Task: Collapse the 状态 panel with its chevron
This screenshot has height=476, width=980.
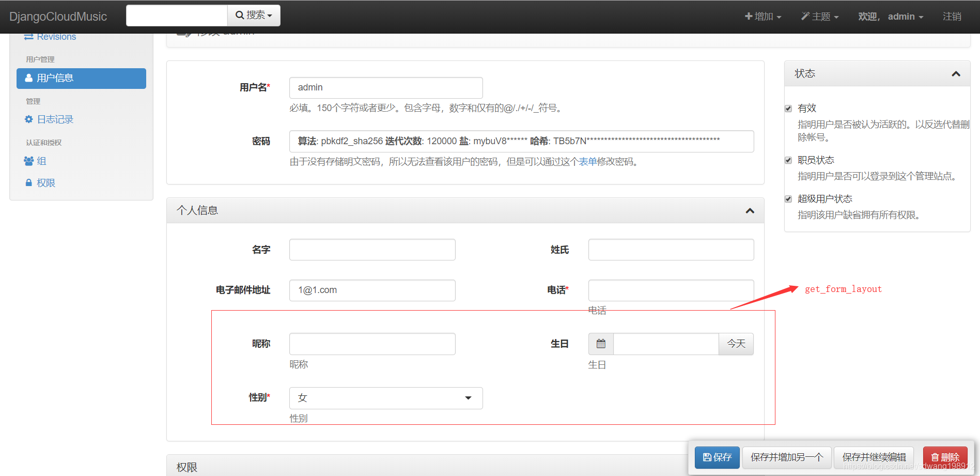Action: (x=956, y=73)
